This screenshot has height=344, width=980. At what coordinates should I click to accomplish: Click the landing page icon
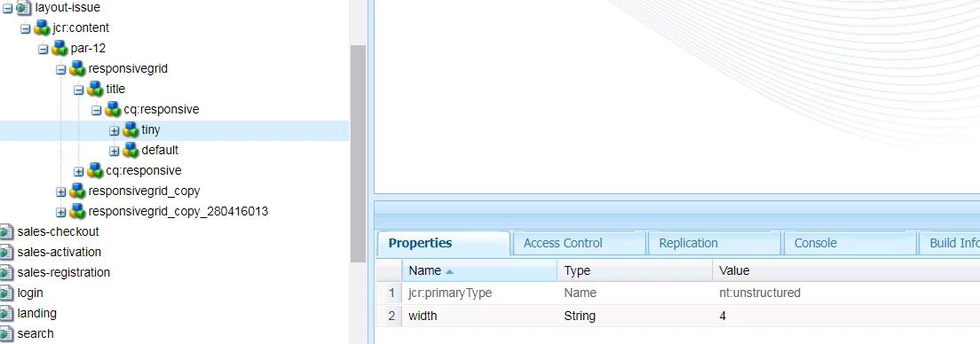6,313
